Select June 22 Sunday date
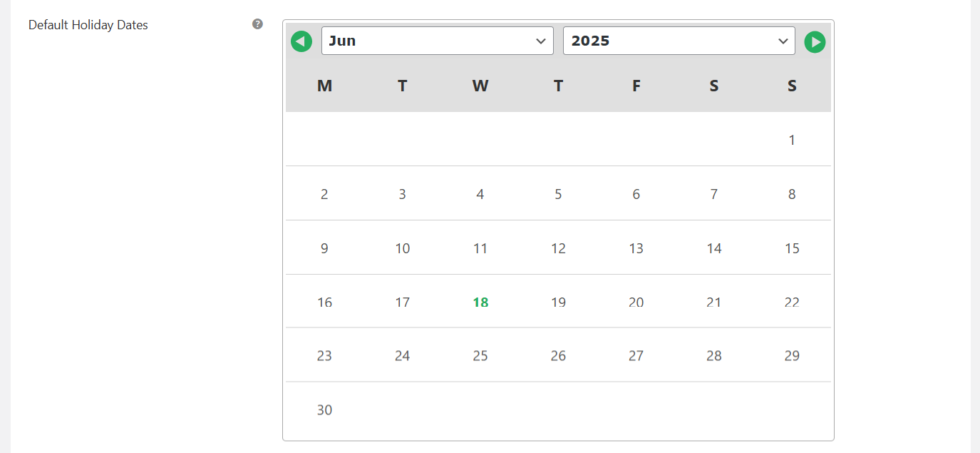980x453 pixels. click(x=792, y=302)
